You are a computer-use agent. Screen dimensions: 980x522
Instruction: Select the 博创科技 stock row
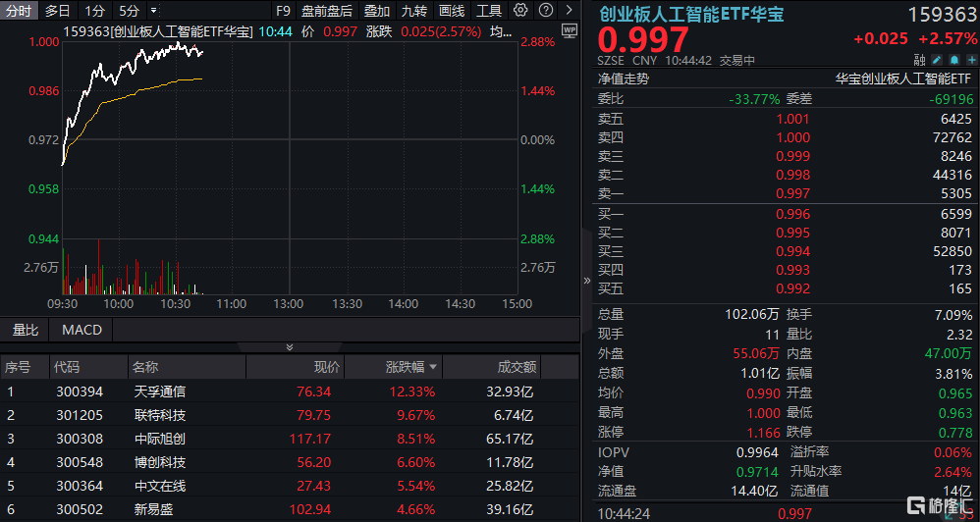(x=290, y=463)
